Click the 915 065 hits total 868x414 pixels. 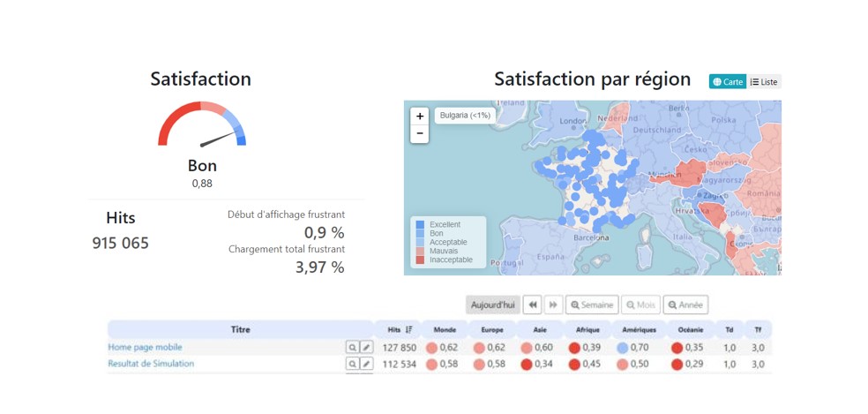121,244
